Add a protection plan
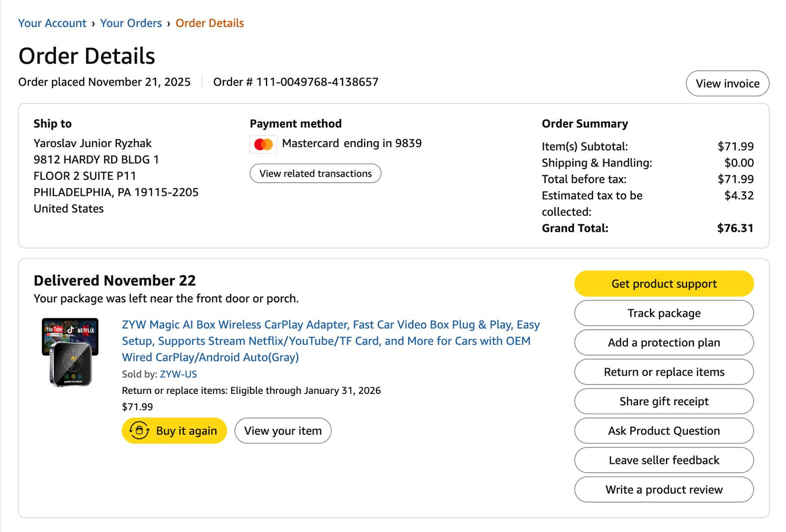786x532 pixels. click(664, 342)
